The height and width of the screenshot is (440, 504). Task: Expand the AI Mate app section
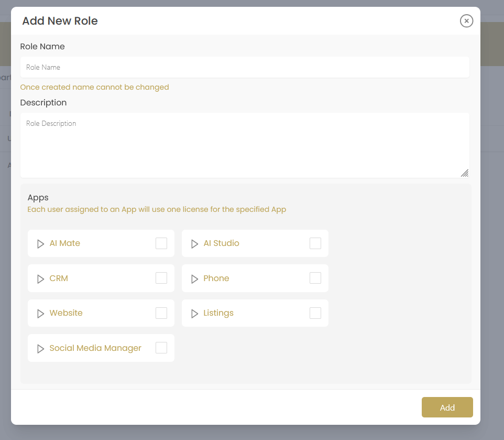(x=40, y=243)
